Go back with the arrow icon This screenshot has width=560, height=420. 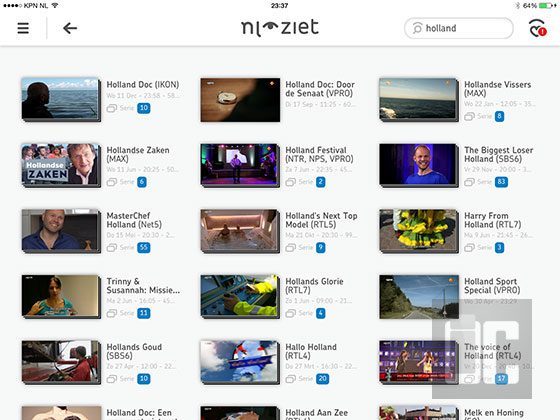pos(70,28)
